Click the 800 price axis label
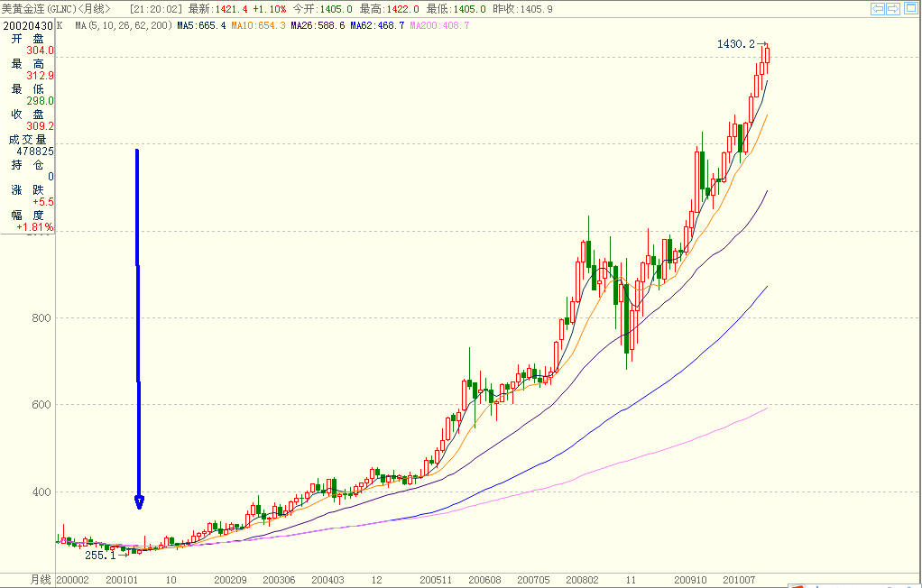The width and height of the screenshot is (922, 588). click(41, 318)
